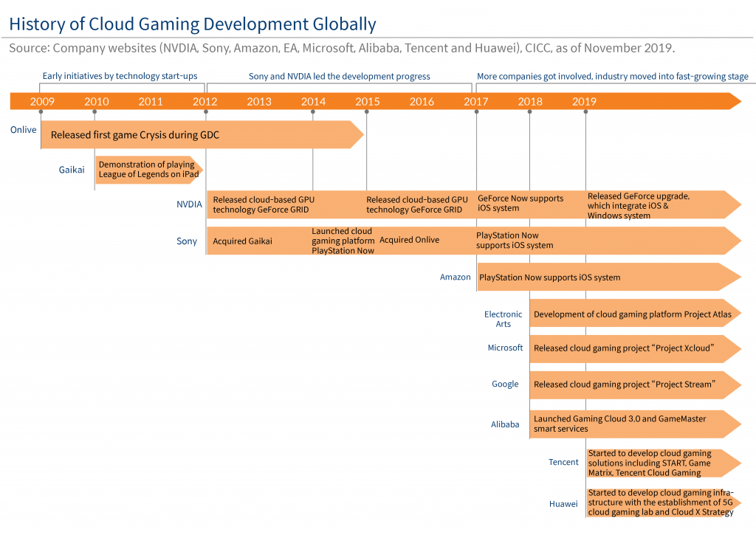Click the year label 2018
The height and width of the screenshot is (538, 756).
coord(530,102)
